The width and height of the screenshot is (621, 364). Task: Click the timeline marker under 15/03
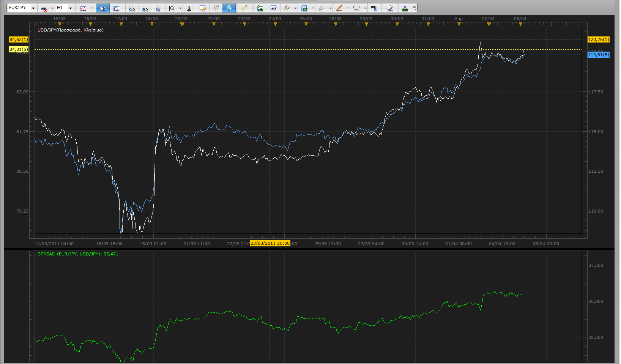pos(59,24)
